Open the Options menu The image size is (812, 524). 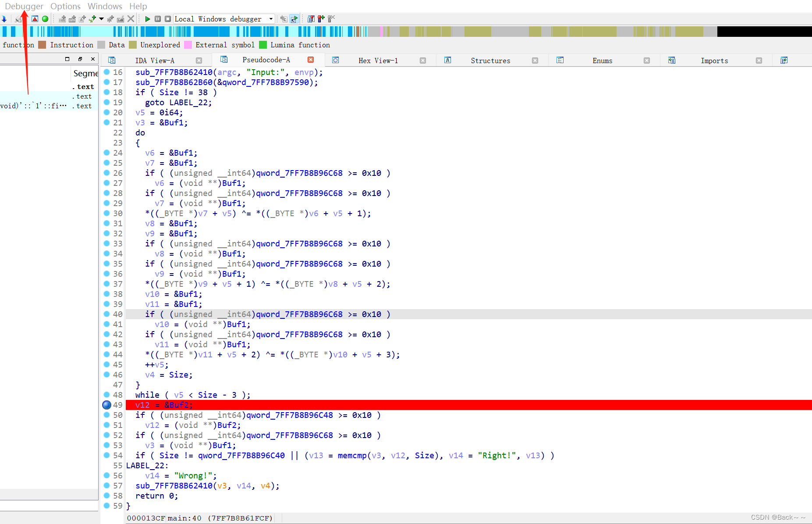pos(65,6)
